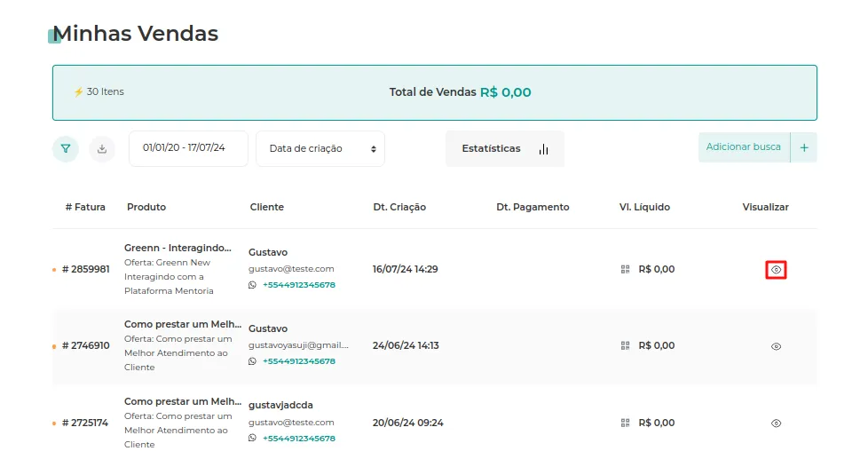Image resolution: width=868 pixels, height=459 pixels.
Task: Open phone link in row #2725174
Action: point(299,438)
